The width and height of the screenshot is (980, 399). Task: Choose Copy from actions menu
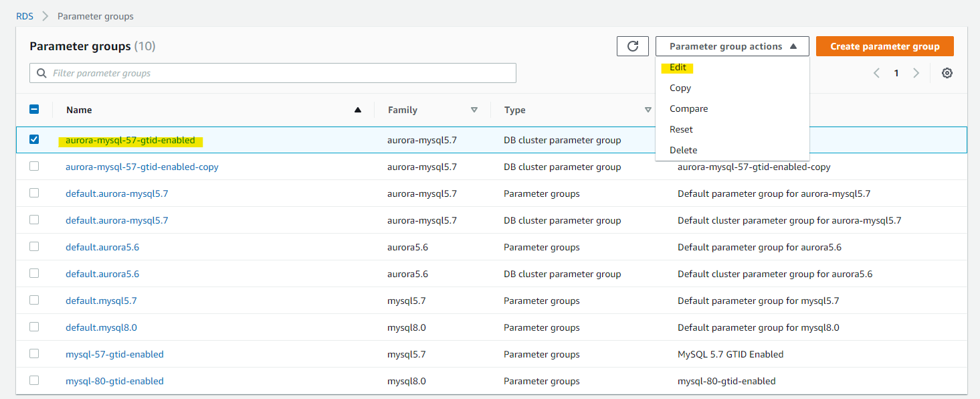tap(732, 88)
